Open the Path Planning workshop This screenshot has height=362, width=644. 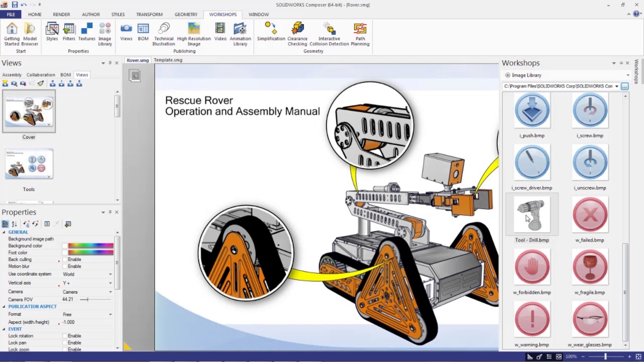(360, 34)
